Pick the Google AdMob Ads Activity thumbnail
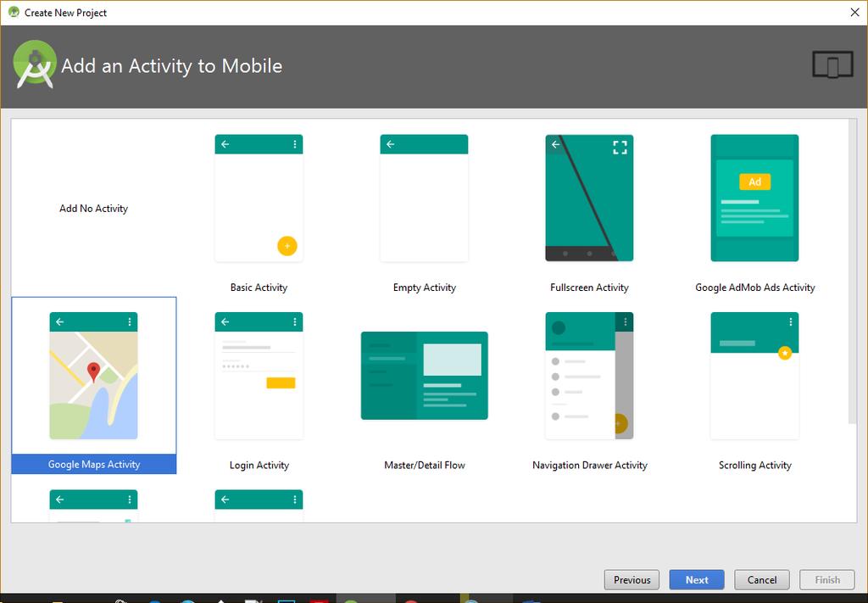This screenshot has width=868, height=603. click(x=754, y=198)
